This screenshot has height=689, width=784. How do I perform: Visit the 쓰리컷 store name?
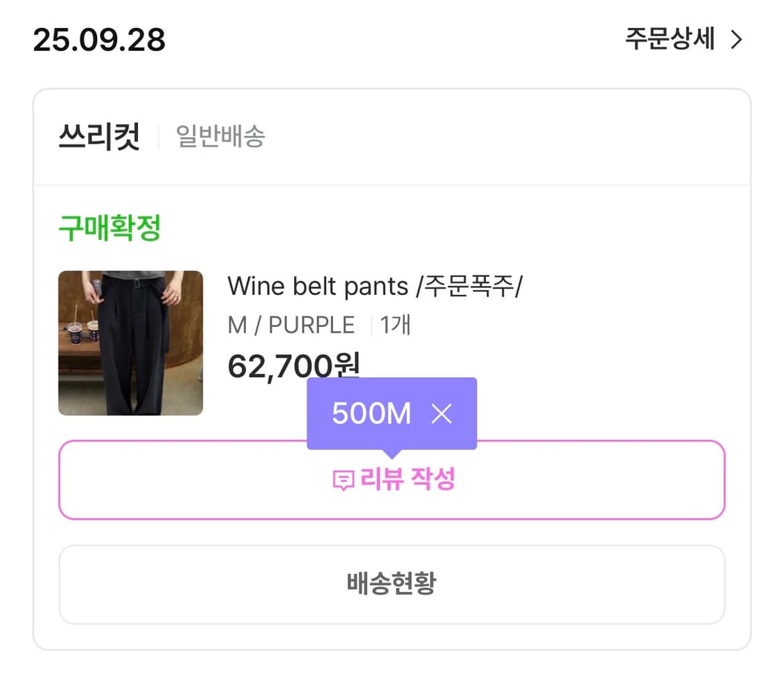tap(99, 137)
